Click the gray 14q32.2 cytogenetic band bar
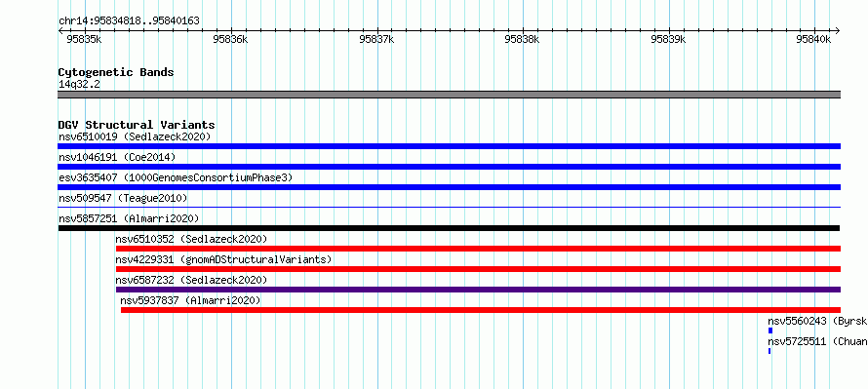Image resolution: width=868 pixels, height=389 pixels. (x=449, y=95)
